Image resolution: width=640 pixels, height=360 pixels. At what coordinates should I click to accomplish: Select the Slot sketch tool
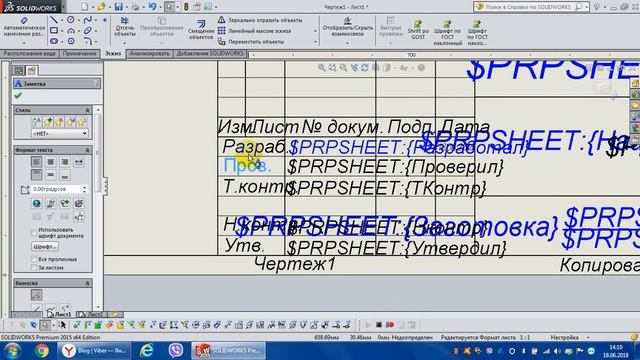pyautogui.click(x=54, y=41)
